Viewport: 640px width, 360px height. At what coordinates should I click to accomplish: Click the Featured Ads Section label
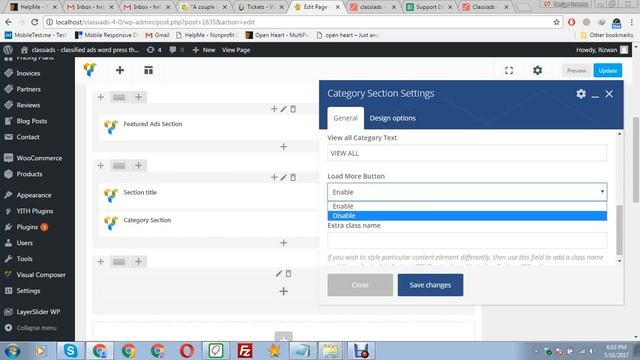(x=153, y=124)
